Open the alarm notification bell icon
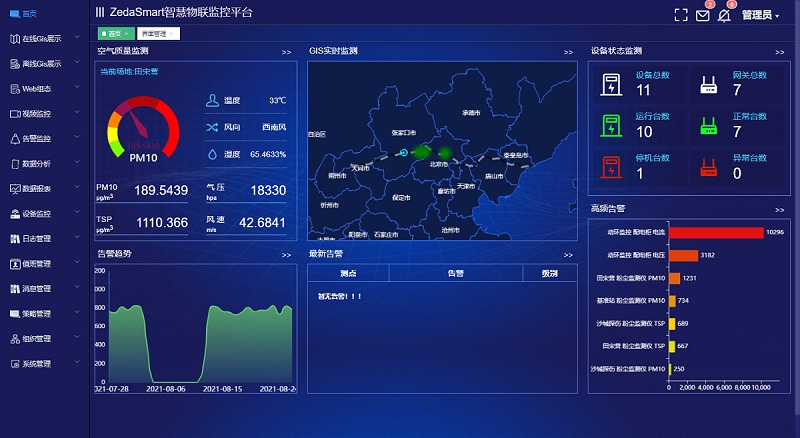The height and width of the screenshot is (438, 800). tap(724, 15)
